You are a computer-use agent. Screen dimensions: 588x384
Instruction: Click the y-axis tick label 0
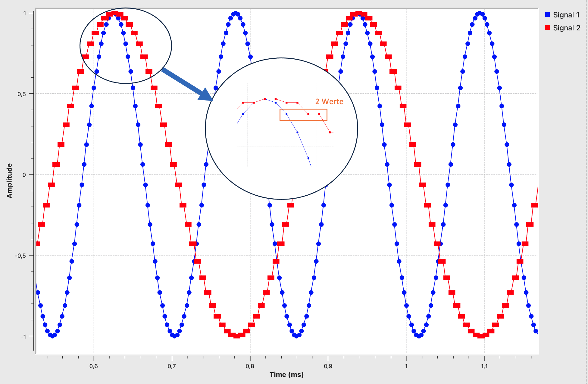[24, 175]
